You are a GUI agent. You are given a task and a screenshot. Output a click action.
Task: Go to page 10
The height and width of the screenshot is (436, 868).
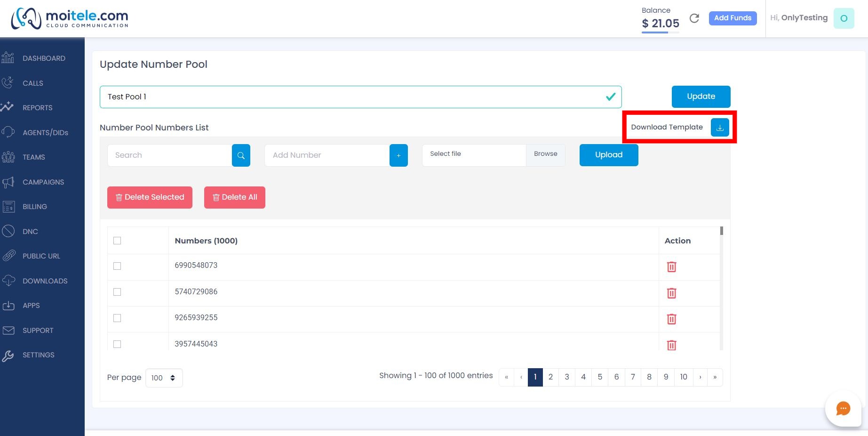click(x=684, y=377)
